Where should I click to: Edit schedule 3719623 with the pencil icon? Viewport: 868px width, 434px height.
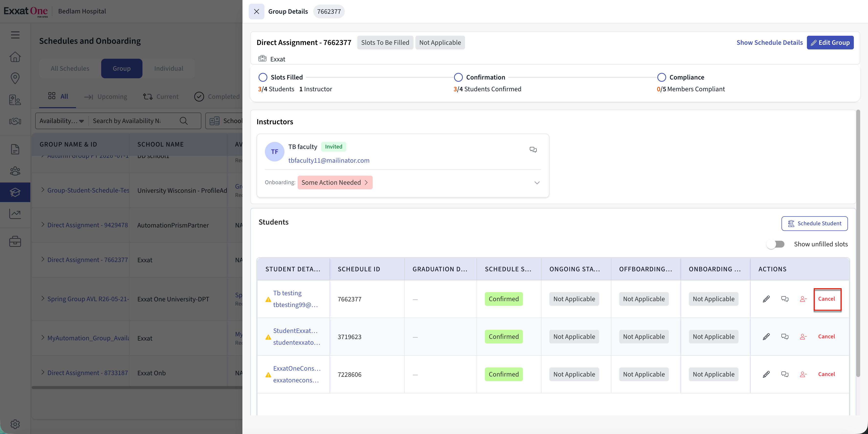766,337
